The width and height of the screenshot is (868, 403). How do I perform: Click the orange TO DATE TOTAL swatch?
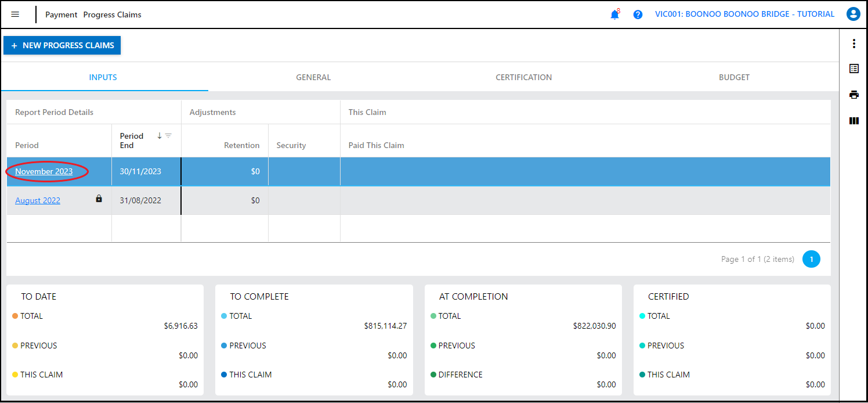[x=15, y=316]
